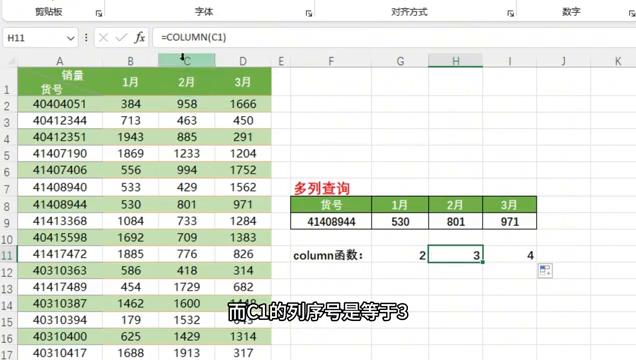
Task: Click the lookup result 971 cell in column I
Action: point(509,222)
